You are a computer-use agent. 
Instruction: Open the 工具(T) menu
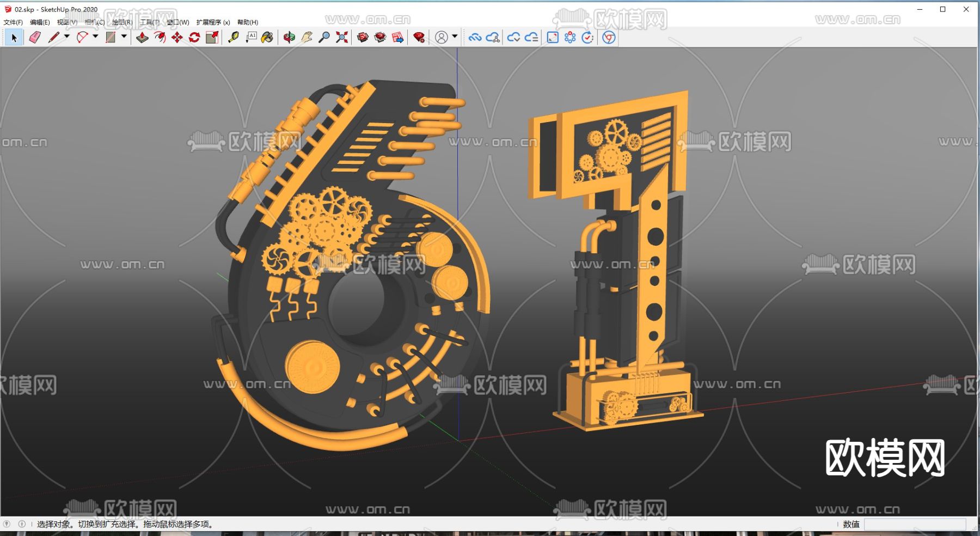150,22
